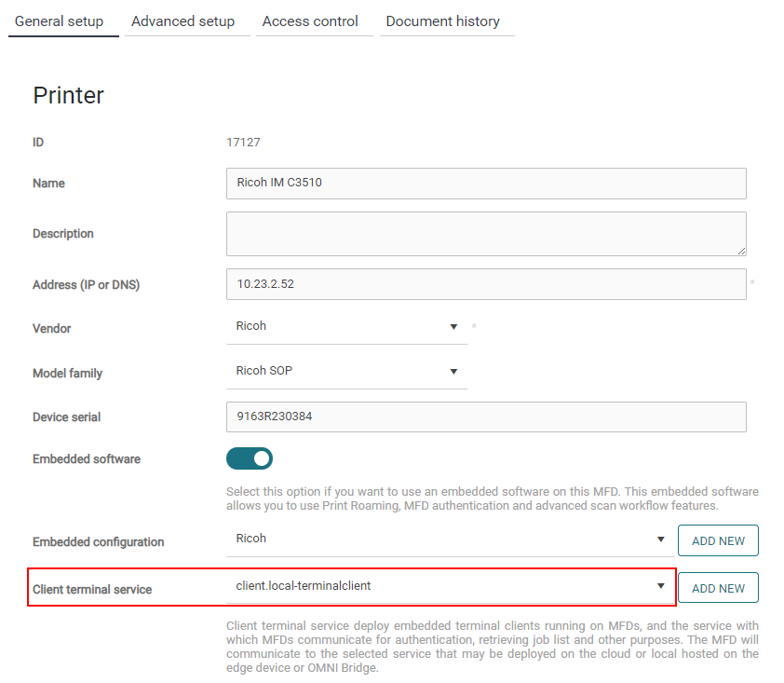Disable the Embedded software toggle
This screenshot has height=683, width=784.
249,458
